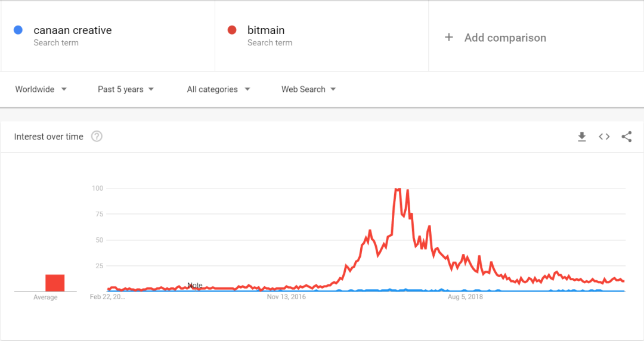This screenshot has height=341, width=644.
Task: Click the blue dot beside canaan creative
Action: [x=18, y=30]
